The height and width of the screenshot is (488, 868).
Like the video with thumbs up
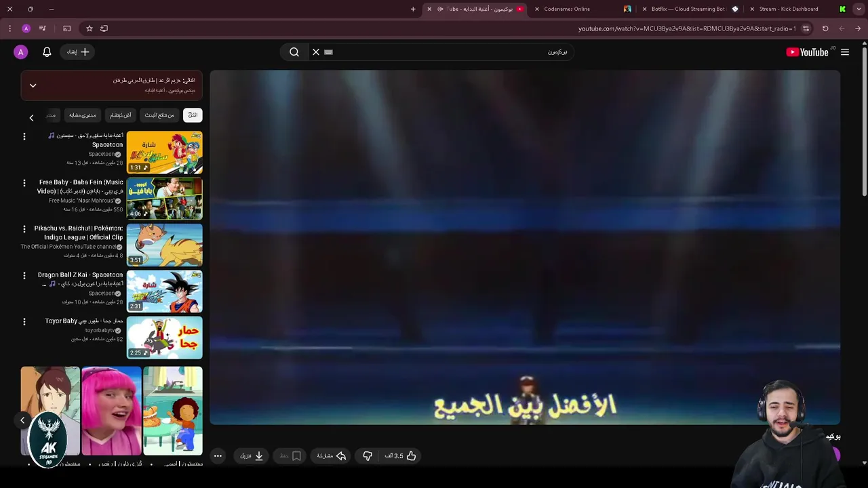[401, 456]
